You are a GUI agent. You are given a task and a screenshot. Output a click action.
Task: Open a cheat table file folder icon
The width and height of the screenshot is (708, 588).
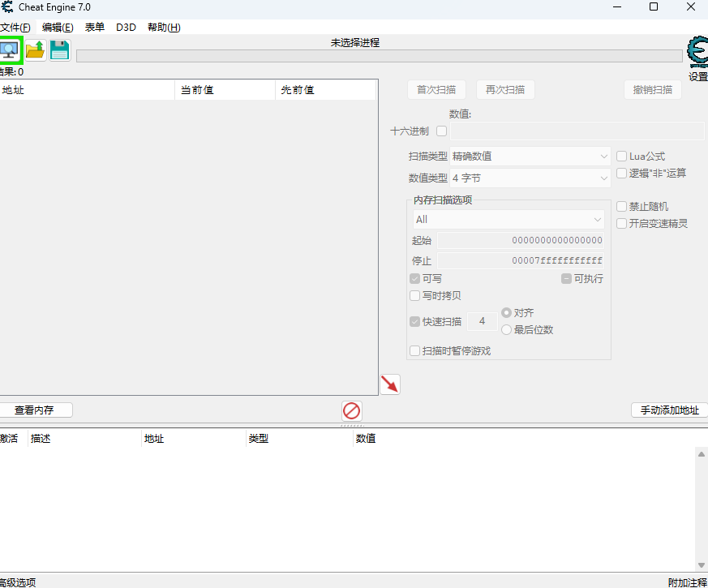(35, 50)
